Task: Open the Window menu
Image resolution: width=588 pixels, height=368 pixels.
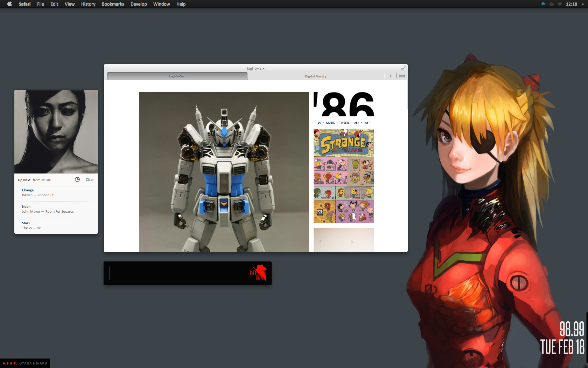Action: [161, 4]
